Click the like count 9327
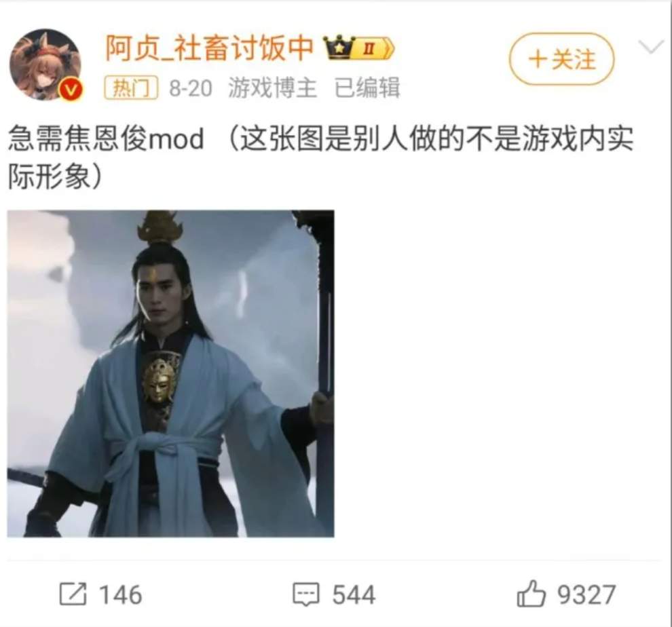This screenshot has width=672, height=627. [x=586, y=594]
